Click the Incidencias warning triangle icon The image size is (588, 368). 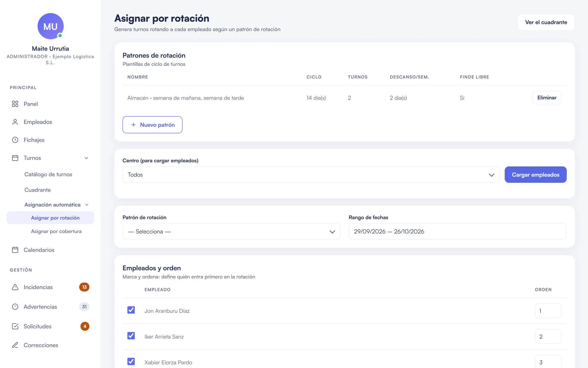[x=15, y=287]
